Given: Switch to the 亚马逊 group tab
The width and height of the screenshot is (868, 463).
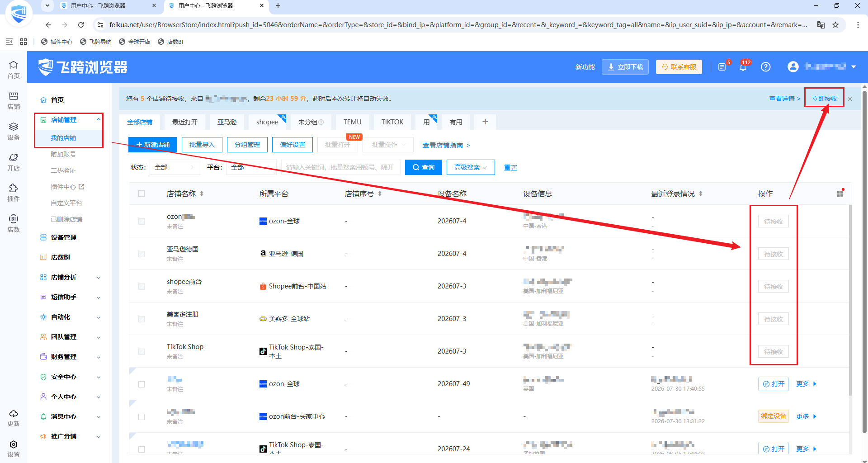Looking at the screenshot, I should [227, 122].
